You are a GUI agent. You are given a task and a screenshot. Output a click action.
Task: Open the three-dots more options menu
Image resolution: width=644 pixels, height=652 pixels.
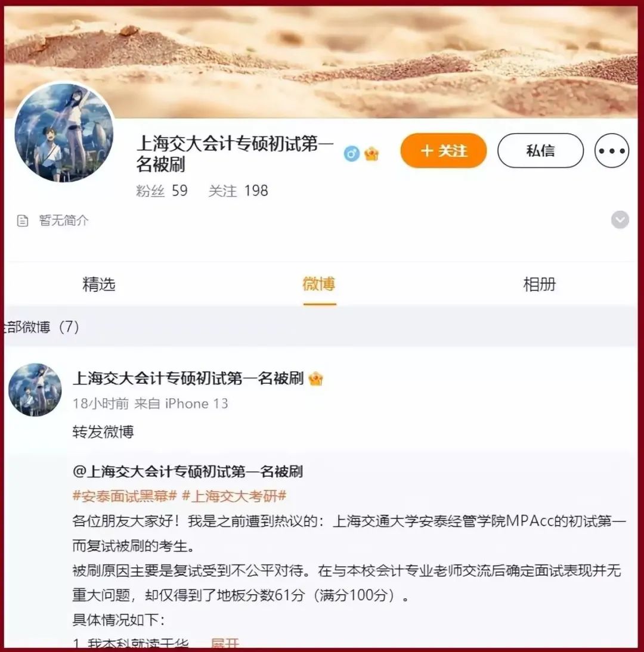tap(612, 151)
